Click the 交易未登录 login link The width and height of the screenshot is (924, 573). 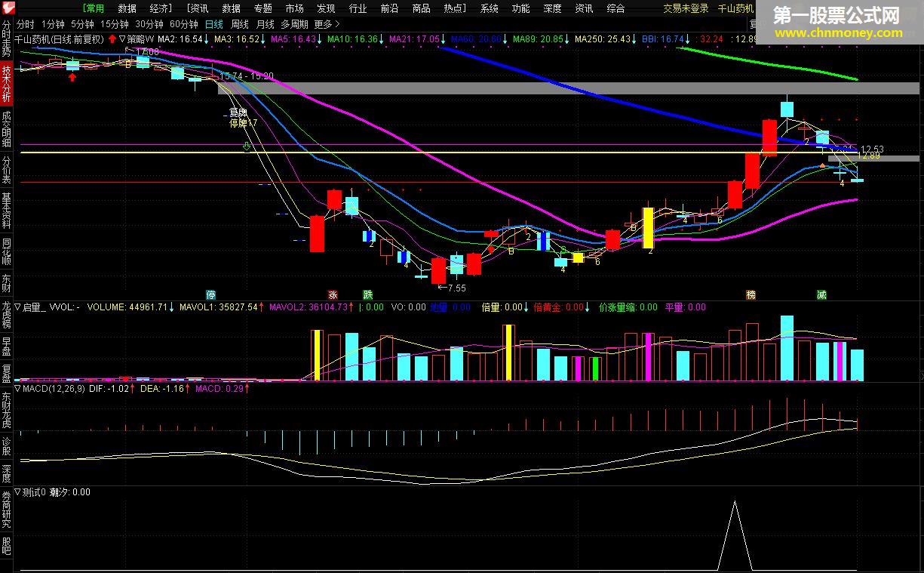pyautogui.click(x=686, y=8)
